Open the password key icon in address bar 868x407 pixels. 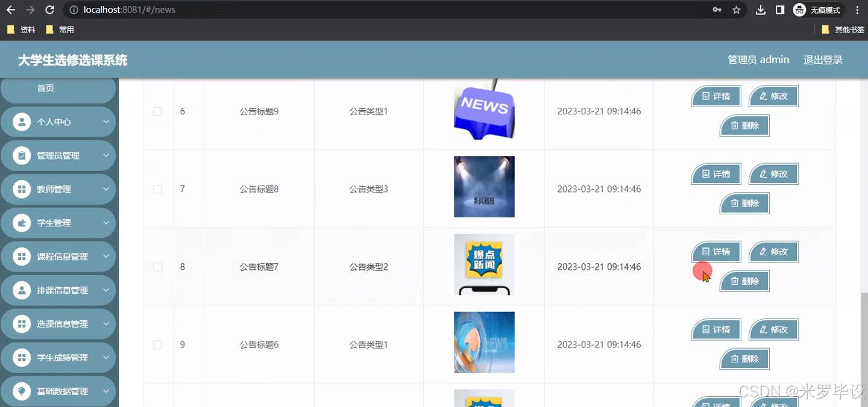(x=717, y=10)
